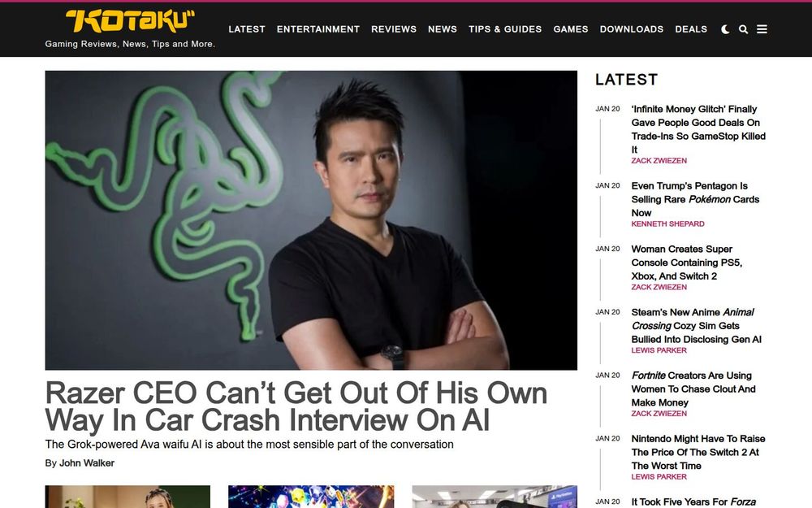The height and width of the screenshot is (508, 812).
Task: Open the Latest nav item
Action: tap(247, 29)
